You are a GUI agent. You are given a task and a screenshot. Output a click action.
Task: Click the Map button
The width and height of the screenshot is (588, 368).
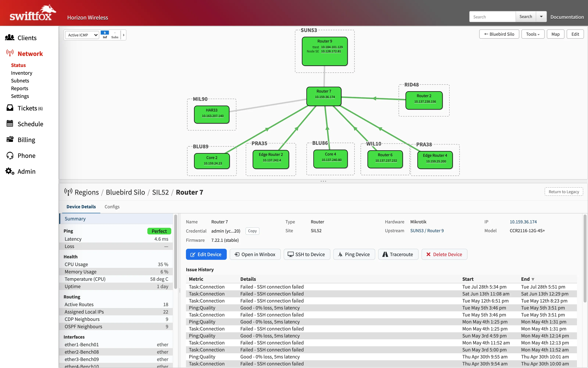555,34
